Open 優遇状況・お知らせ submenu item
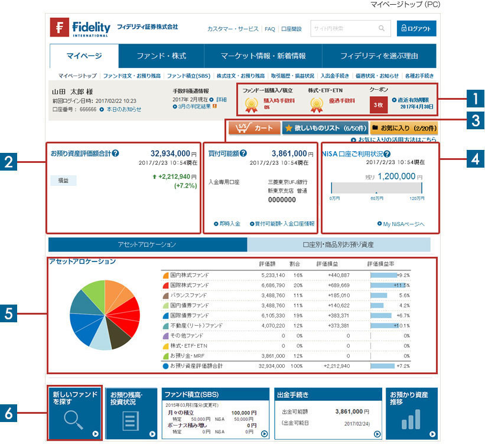 click(377, 76)
